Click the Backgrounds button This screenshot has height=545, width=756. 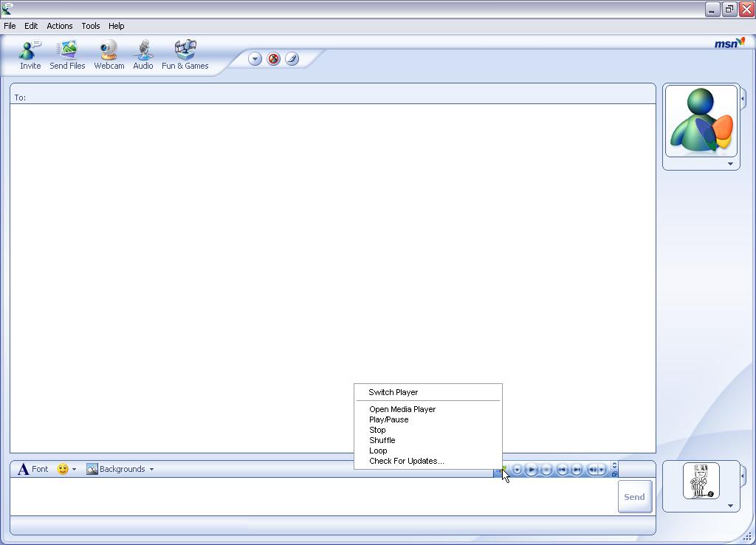(x=116, y=469)
